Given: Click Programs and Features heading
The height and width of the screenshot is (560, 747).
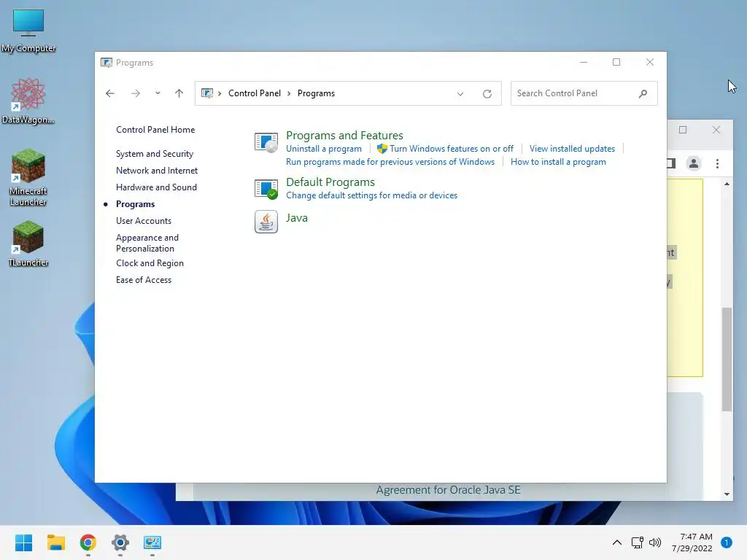Looking at the screenshot, I should tap(344, 135).
